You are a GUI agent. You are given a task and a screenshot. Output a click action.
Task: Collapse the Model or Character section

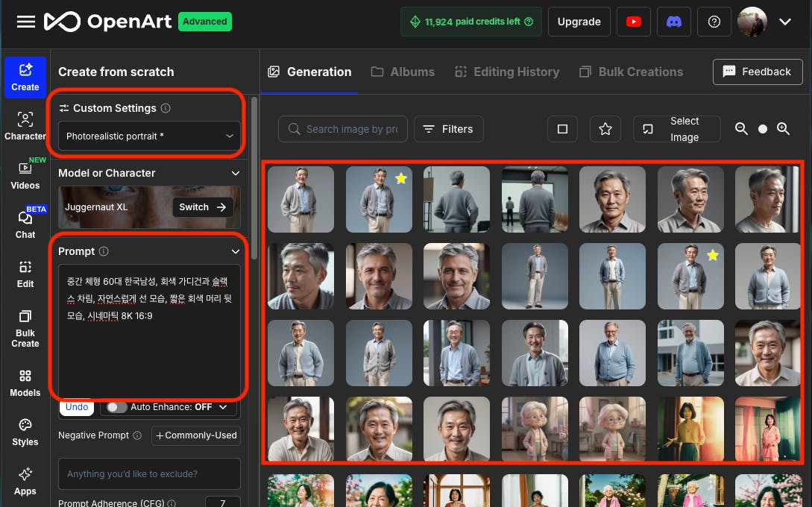(x=235, y=173)
